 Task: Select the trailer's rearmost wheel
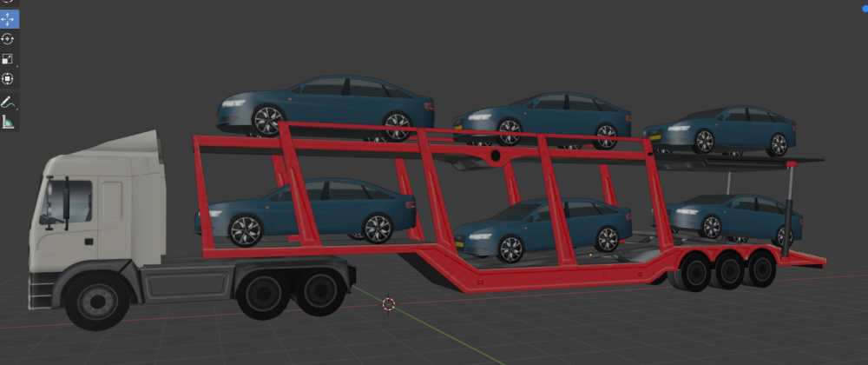(761, 268)
